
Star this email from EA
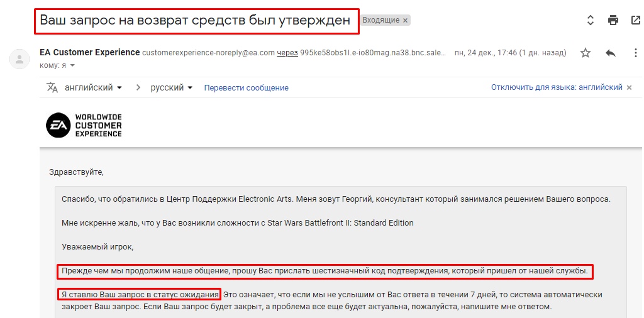[586, 53]
